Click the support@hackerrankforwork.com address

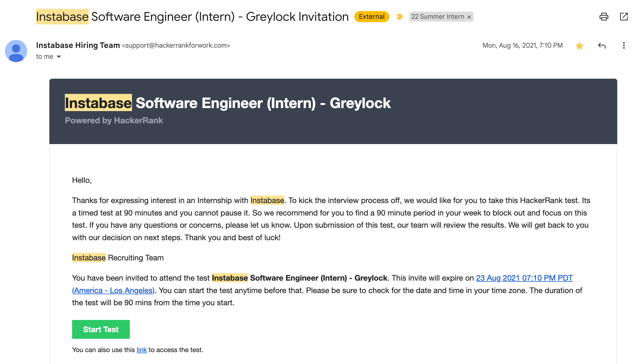click(176, 45)
